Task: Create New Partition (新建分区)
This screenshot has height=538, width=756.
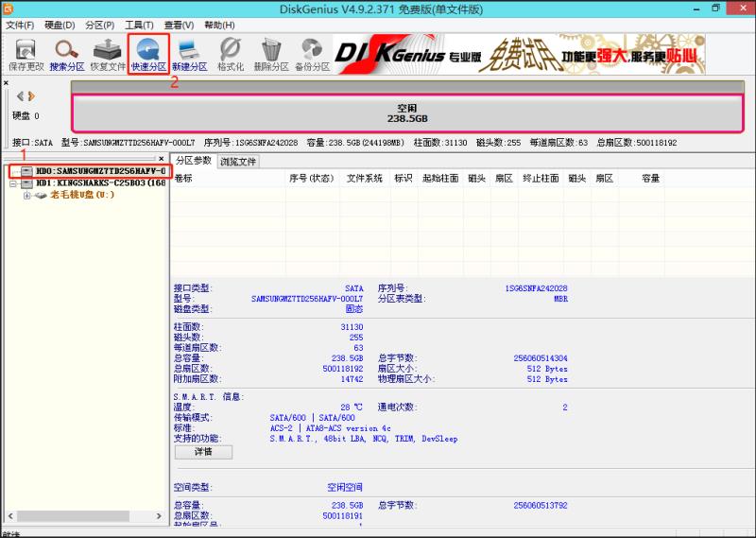Action: point(190,55)
